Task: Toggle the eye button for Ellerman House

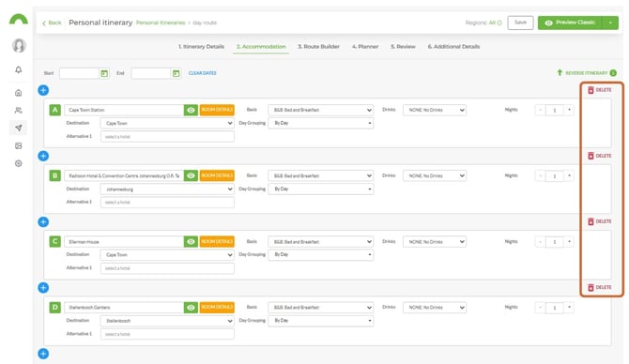Action: point(191,241)
